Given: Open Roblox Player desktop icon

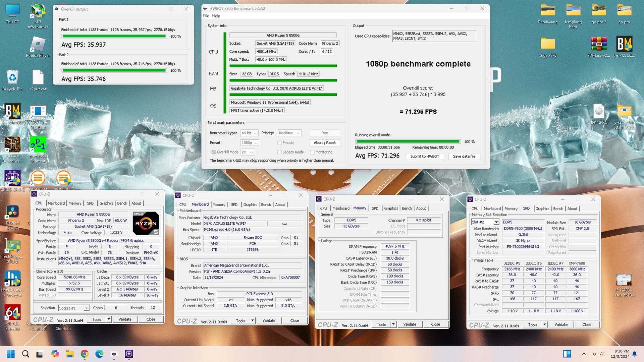Looking at the screenshot, I should tap(38, 47).
